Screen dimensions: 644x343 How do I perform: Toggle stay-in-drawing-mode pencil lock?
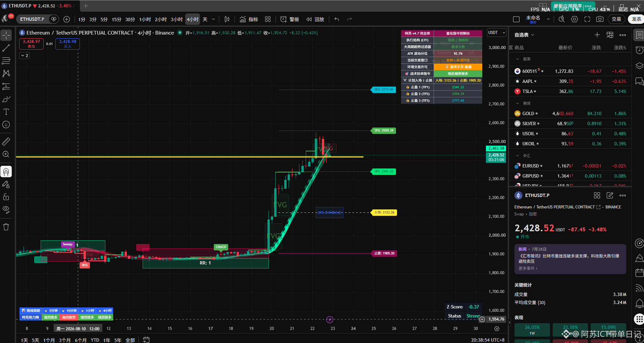(x=6, y=184)
